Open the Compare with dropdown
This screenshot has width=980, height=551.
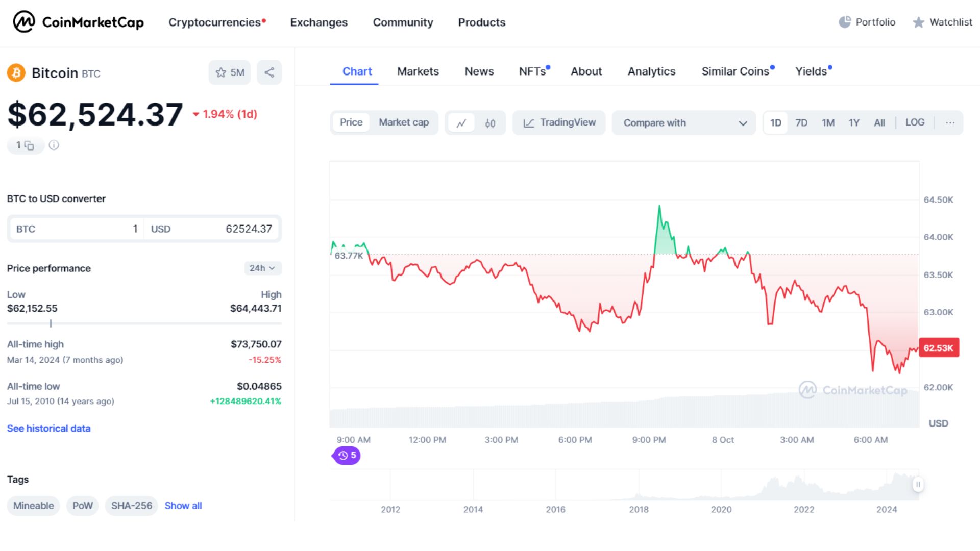(x=683, y=122)
